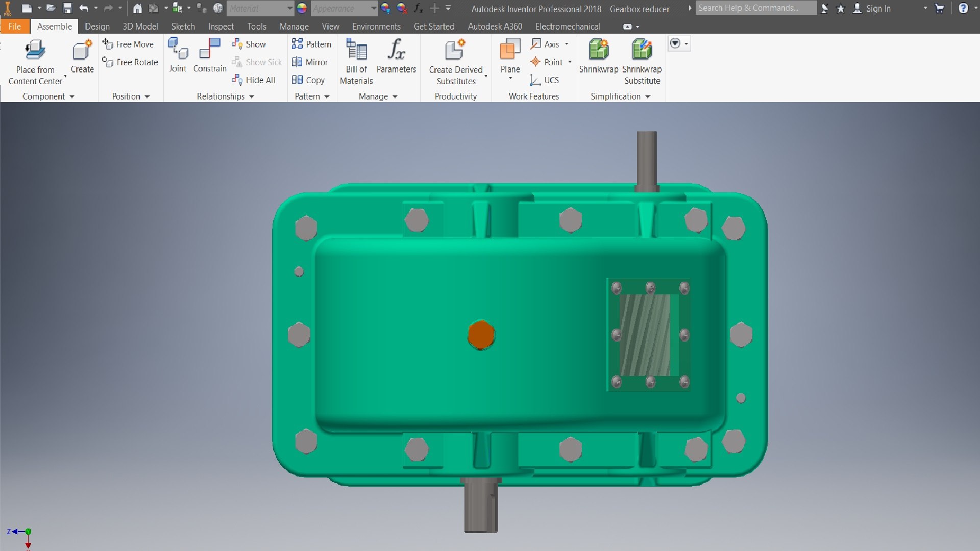Open a file with the folder icon
The image size is (980, 551).
click(x=51, y=8)
